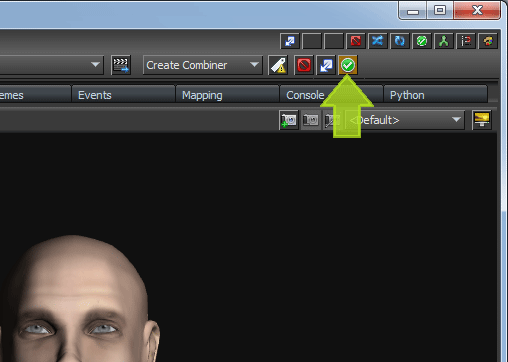Click the red prohibition sign icon beside Create Combiner

click(x=304, y=65)
